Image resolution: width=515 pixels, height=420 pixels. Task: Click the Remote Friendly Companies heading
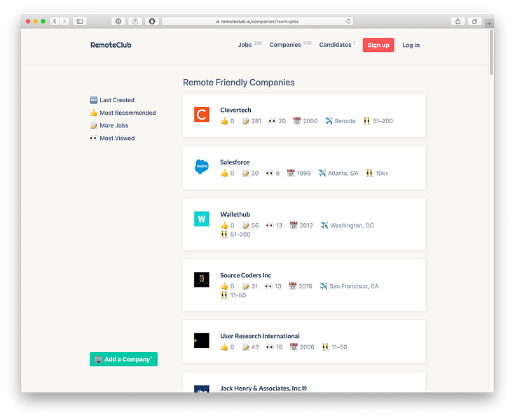(x=239, y=83)
